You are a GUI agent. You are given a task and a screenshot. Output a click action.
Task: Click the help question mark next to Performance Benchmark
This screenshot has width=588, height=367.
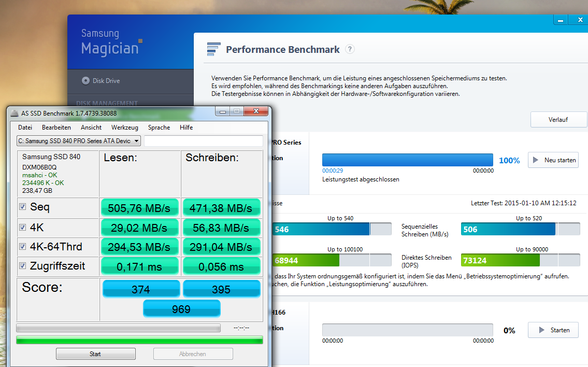pyautogui.click(x=350, y=49)
